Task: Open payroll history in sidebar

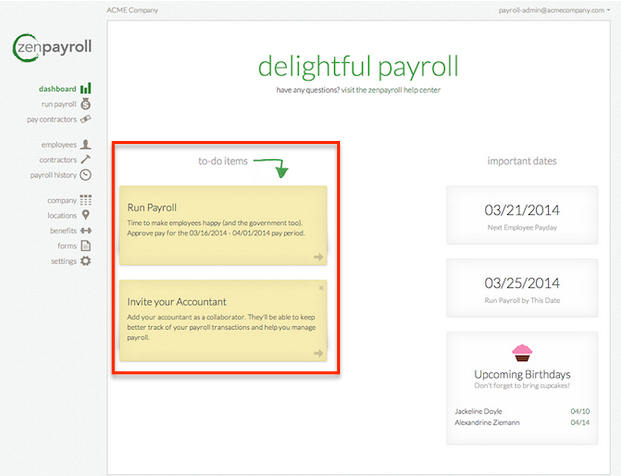Action: coord(53,175)
